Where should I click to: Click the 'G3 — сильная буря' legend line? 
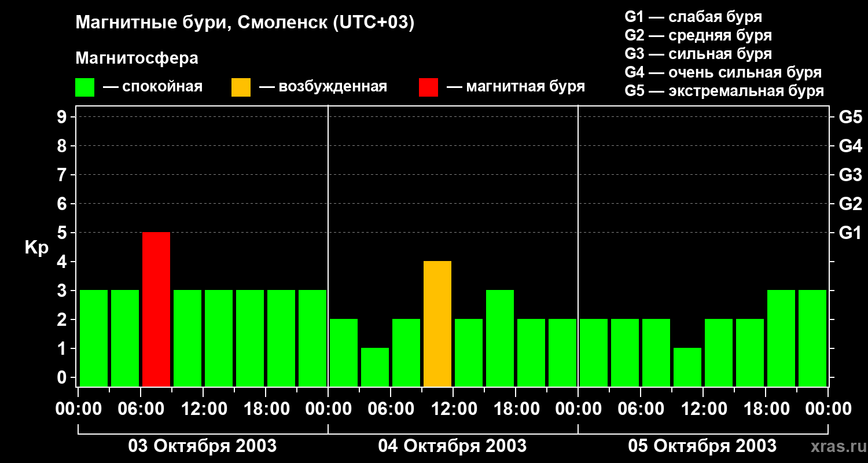698,54
